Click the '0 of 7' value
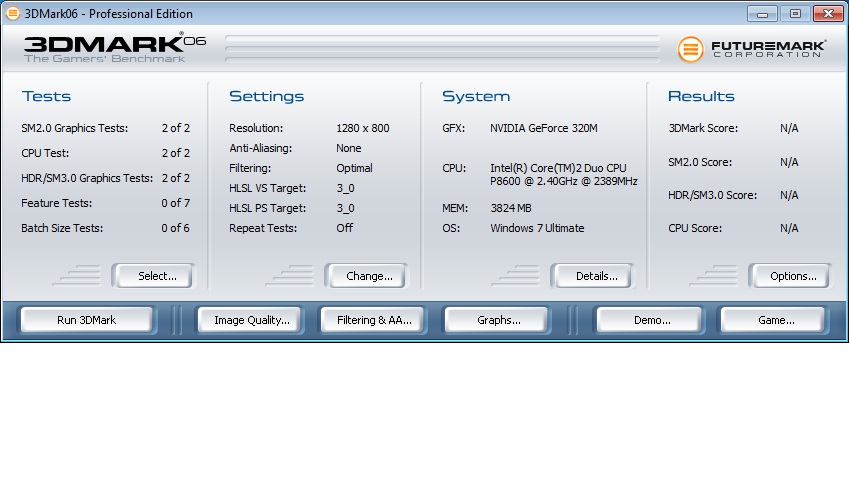The width and height of the screenshot is (849, 480). [x=175, y=203]
